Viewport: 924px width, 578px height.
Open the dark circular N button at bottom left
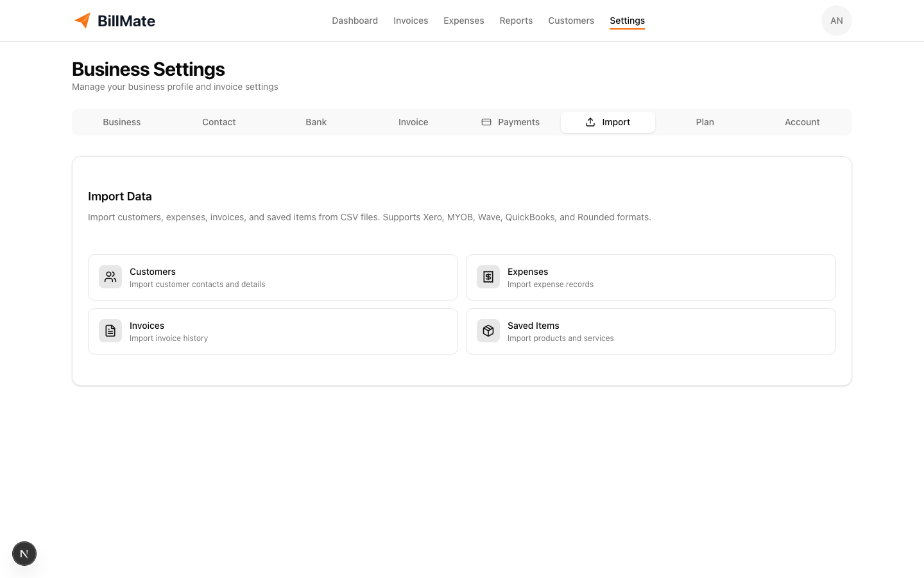pos(24,554)
